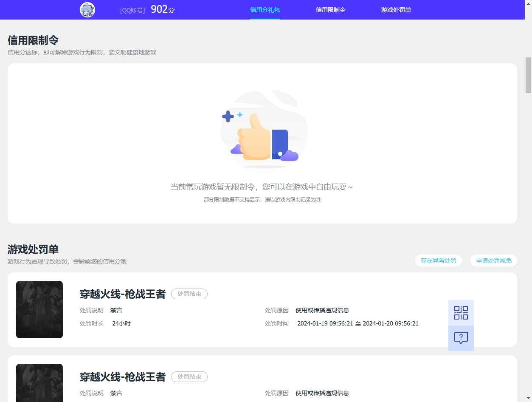This screenshot has width=532, height=402.
Task: Click the page vertical scrollbar thumb
Action: click(529, 75)
